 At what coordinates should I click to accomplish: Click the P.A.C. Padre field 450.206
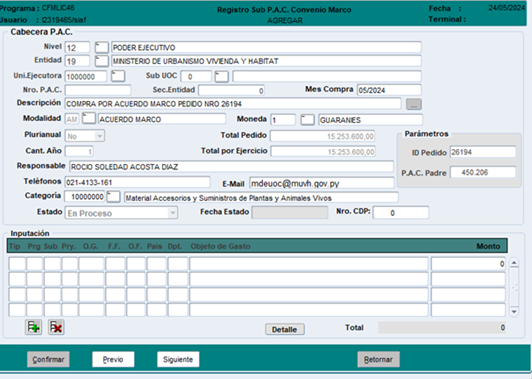(483, 172)
